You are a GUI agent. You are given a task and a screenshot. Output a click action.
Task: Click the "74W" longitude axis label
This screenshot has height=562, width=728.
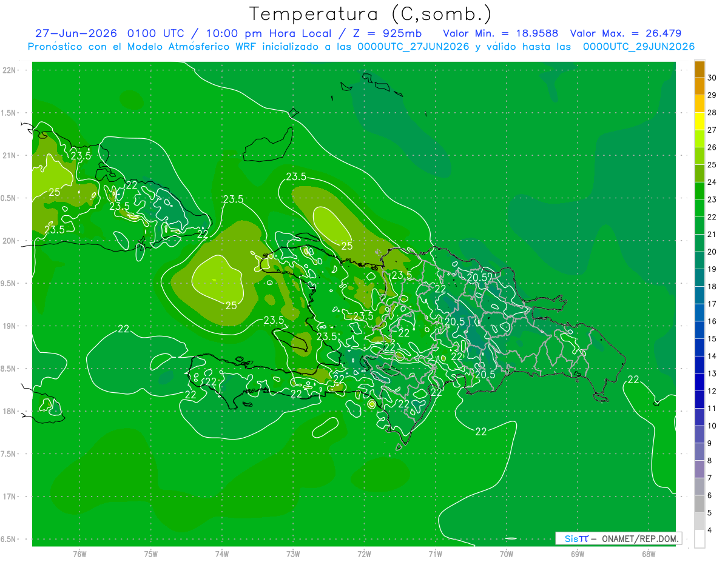(x=222, y=554)
